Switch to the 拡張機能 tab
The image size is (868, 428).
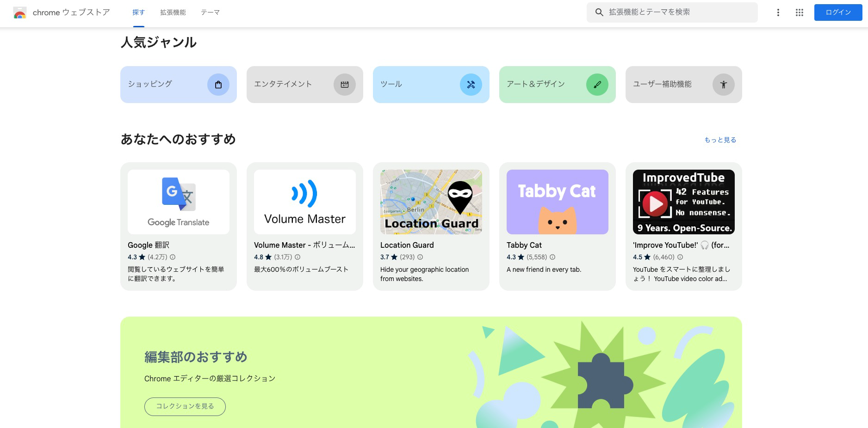[173, 12]
